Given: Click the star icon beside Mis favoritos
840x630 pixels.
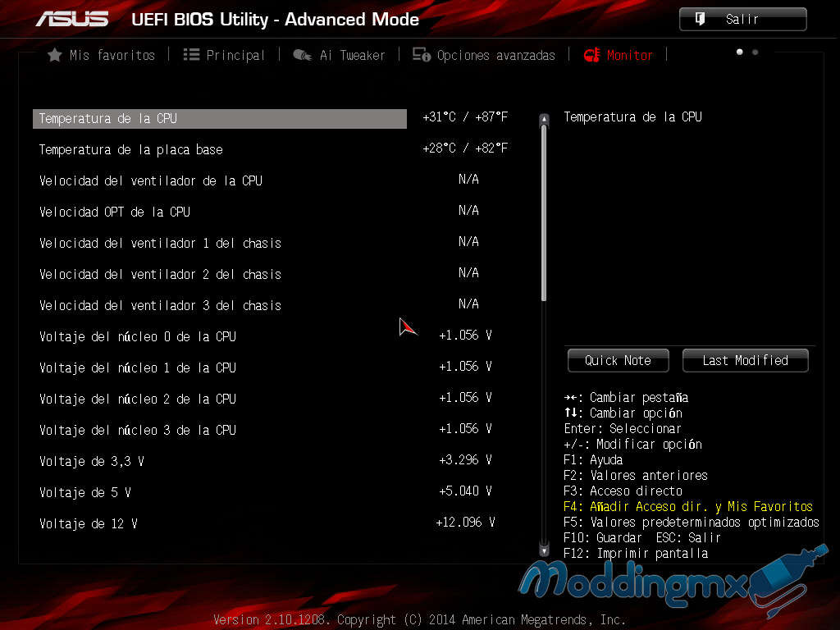Looking at the screenshot, I should [x=55, y=55].
